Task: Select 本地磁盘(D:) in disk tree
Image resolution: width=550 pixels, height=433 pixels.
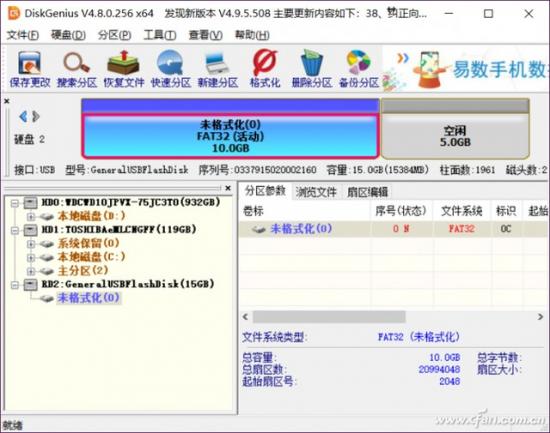Action: coord(91,216)
